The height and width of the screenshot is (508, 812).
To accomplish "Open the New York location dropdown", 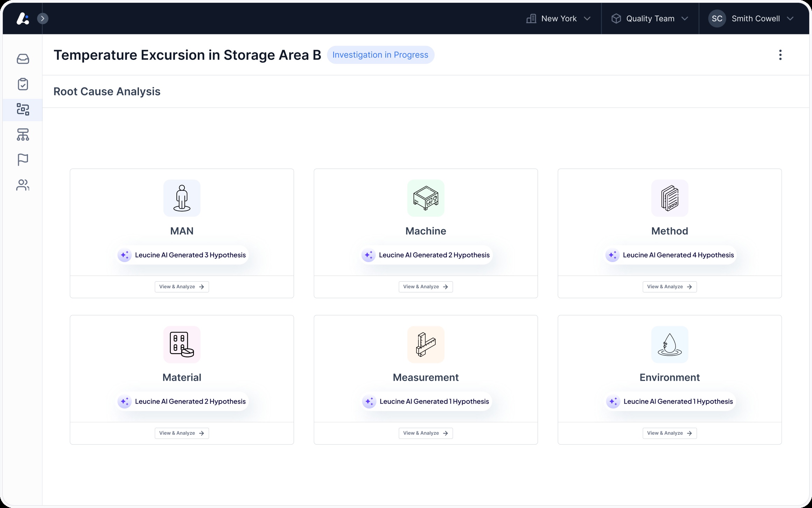I will point(559,19).
